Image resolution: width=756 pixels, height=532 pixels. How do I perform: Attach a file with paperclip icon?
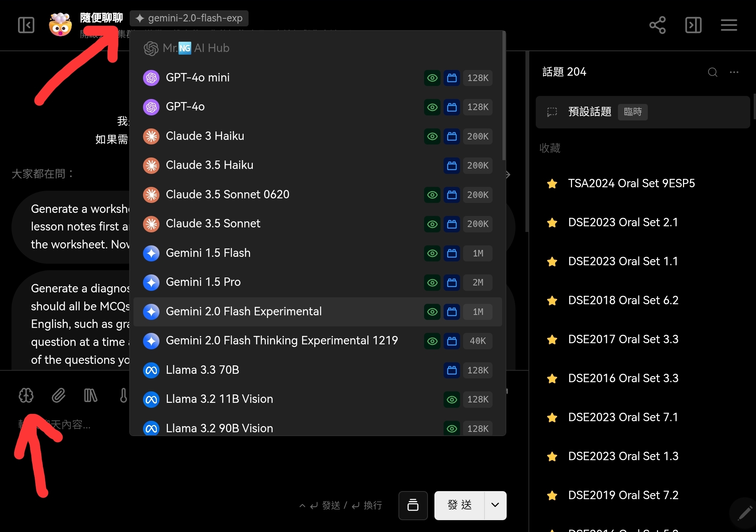59,395
